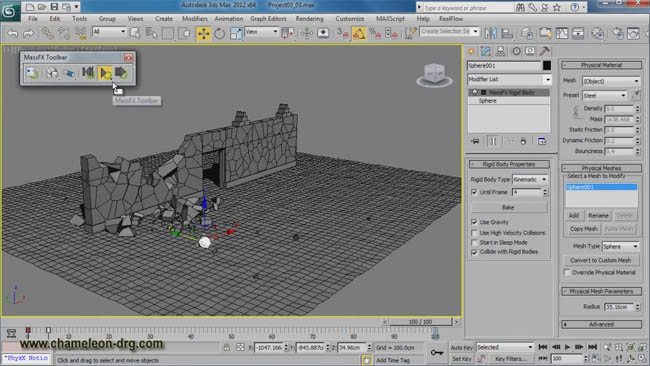Click Convert to Custom Mesh button
Viewport: 650px width, 366px height.
pos(601,260)
